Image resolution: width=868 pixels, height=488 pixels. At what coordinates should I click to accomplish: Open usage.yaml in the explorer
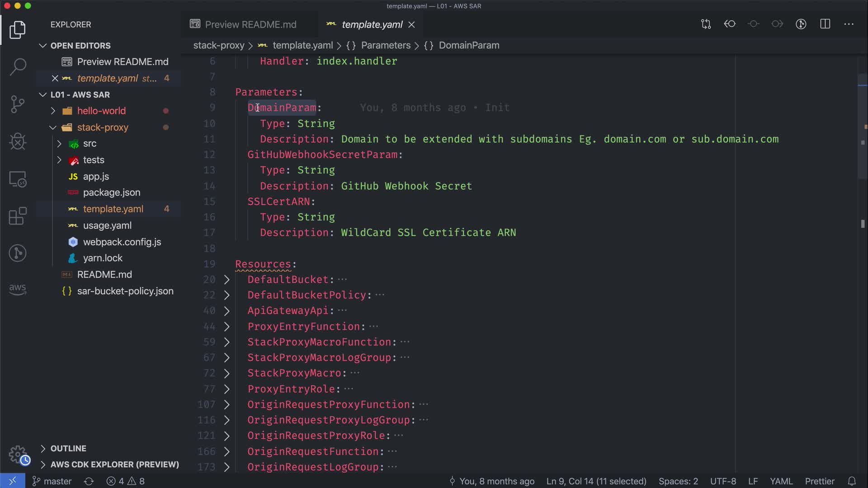(x=107, y=225)
